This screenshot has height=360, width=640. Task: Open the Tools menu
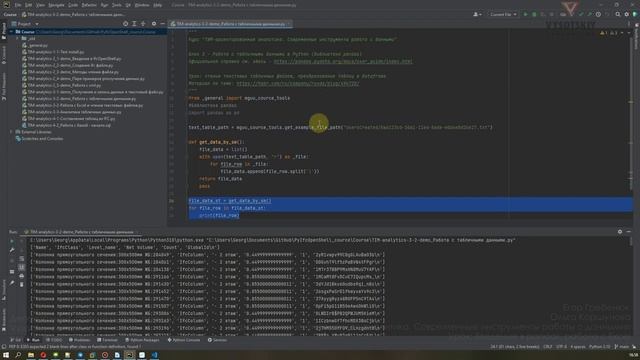(117, 5)
